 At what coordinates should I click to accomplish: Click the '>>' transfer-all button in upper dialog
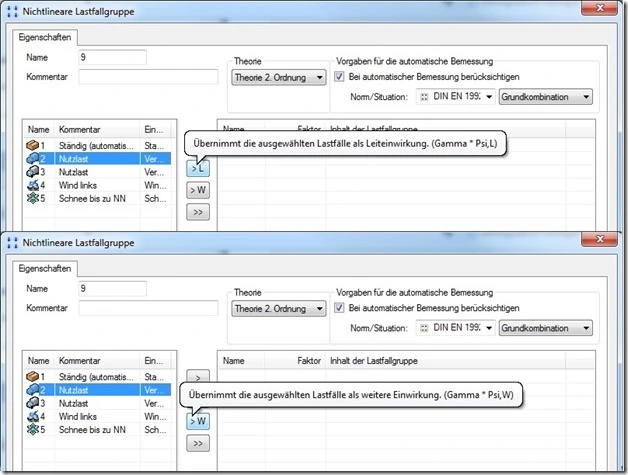point(198,212)
